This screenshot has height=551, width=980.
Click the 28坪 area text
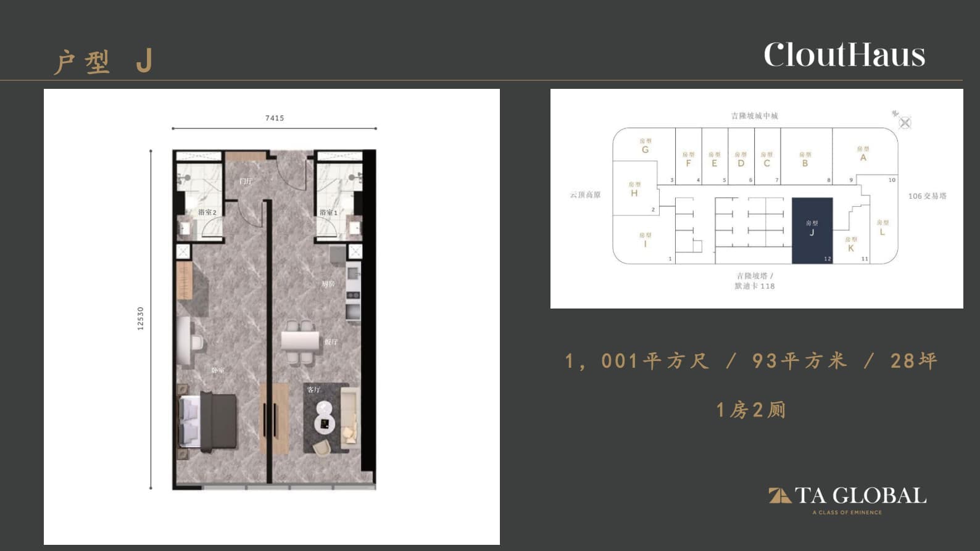[914, 361]
